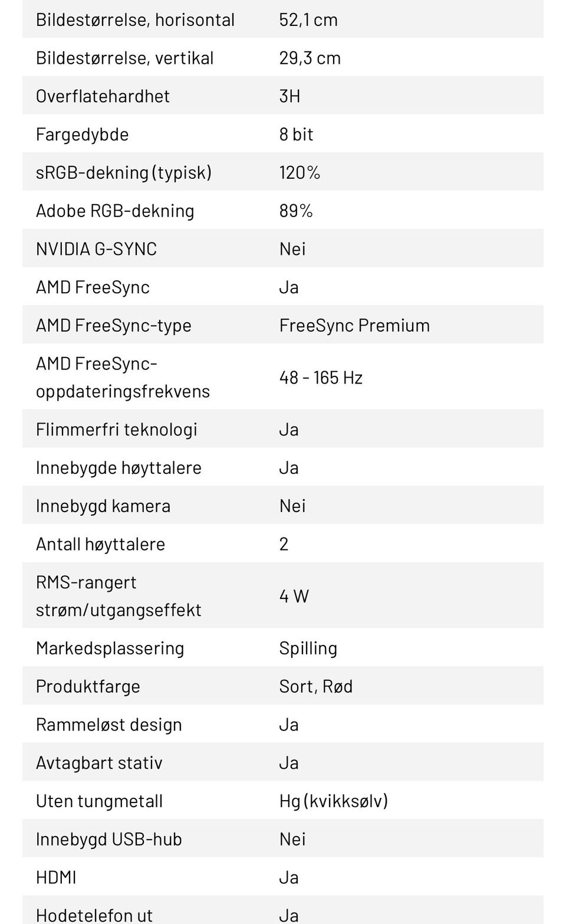The height and width of the screenshot is (924, 566).
Task: Click the 'Hg (kvikksølv)' value
Action: point(333,801)
